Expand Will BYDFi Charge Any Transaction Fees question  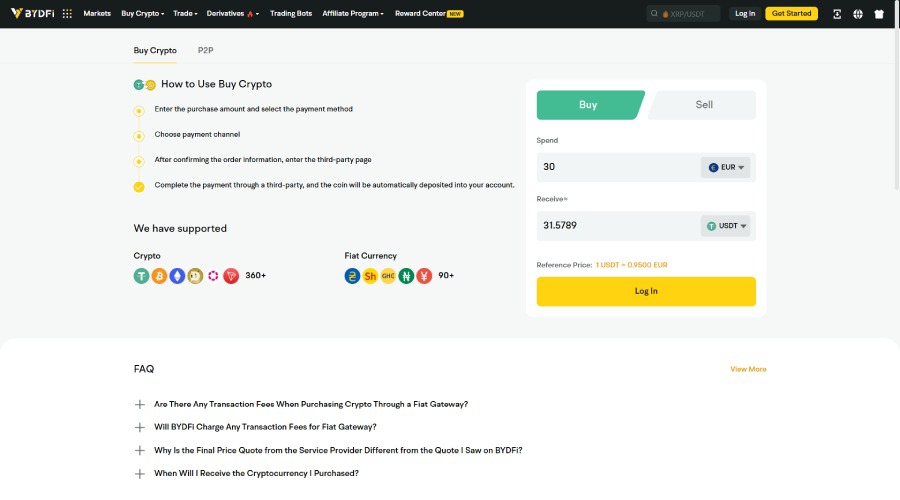pos(265,427)
